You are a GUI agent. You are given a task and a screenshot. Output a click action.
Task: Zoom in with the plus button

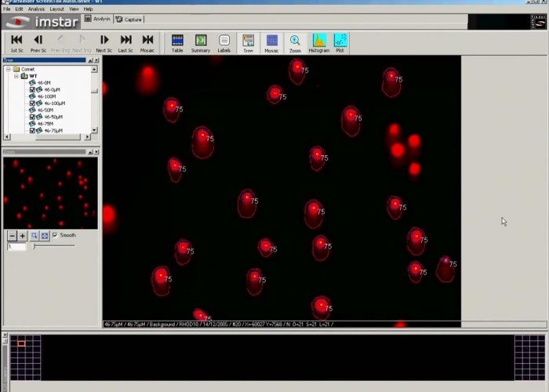click(x=23, y=236)
